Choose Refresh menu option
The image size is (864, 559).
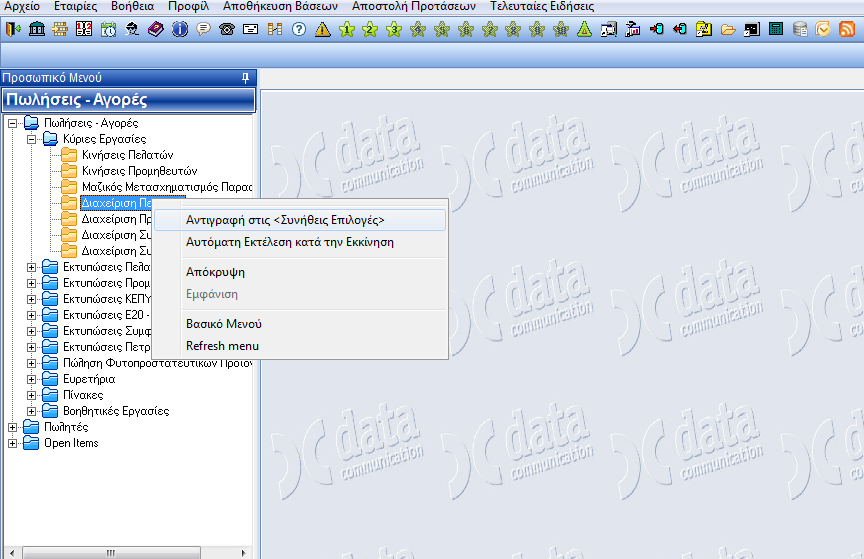coord(300,346)
